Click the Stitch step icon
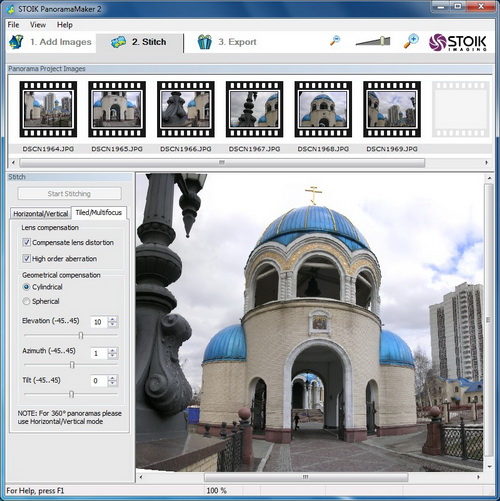 (118, 42)
